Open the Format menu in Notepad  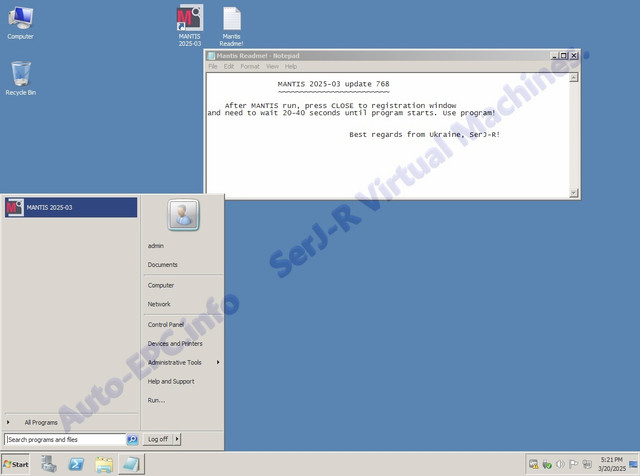pyautogui.click(x=250, y=66)
